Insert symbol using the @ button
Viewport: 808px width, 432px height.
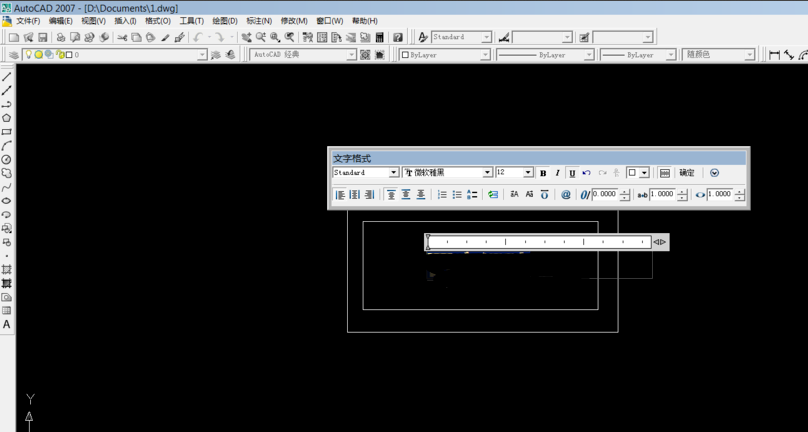point(566,195)
